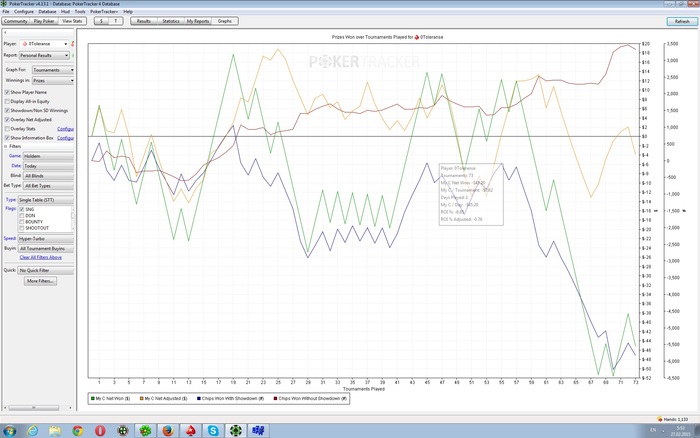
Task: Enable Display All-in Equity option
Action: coord(8,101)
